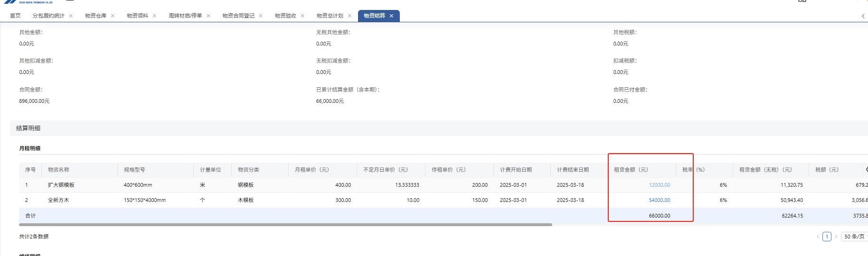The image size is (868, 256).
Task: Open the table column settings gear
Action: coord(866,169)
